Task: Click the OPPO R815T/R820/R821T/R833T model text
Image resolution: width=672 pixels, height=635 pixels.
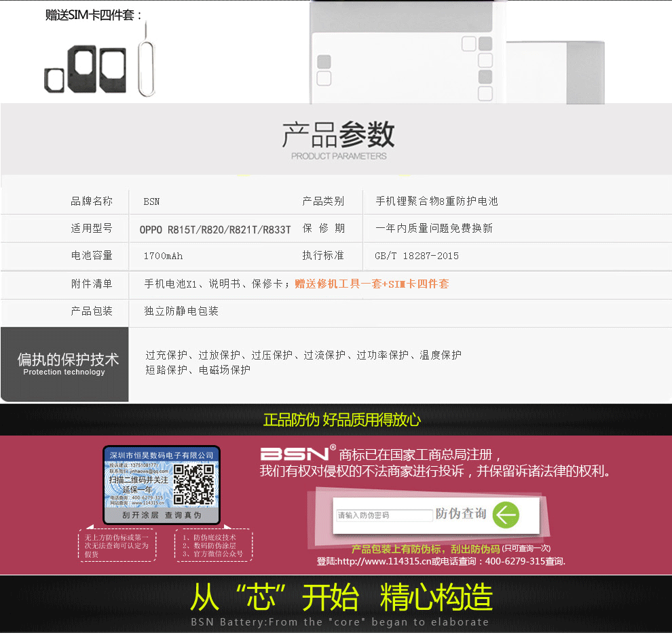Action: [x=215, y=230]
